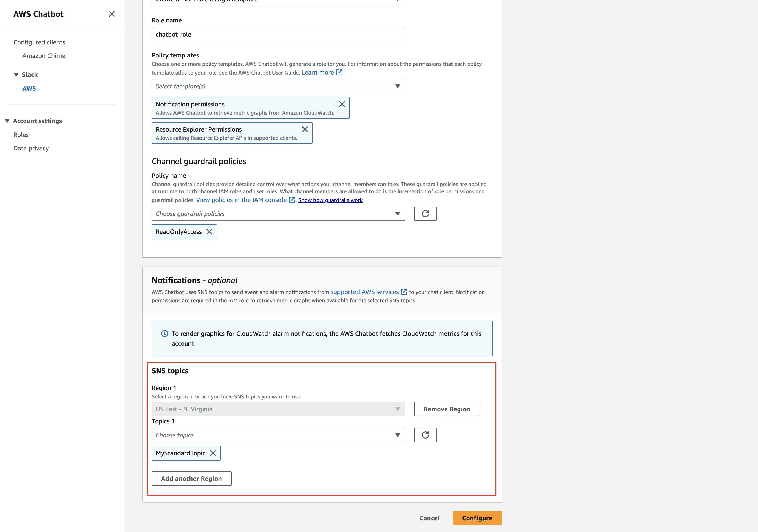Collapse the Account settings section

point(7,121)
